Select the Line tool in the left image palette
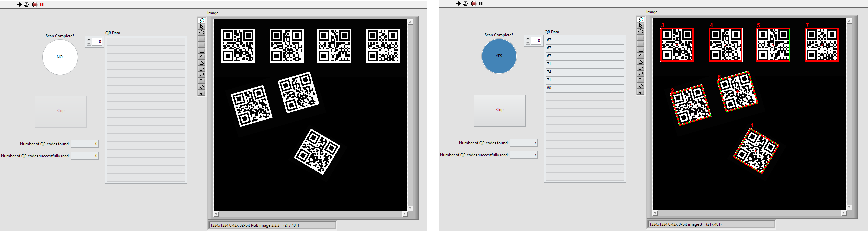This screenshot has height=231, width=868. 202,45
